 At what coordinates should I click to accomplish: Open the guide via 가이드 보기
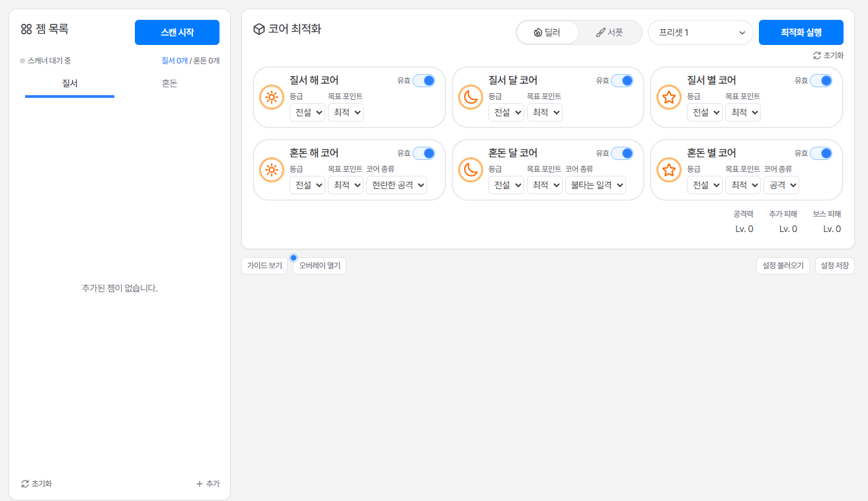(x=264, y=266)
